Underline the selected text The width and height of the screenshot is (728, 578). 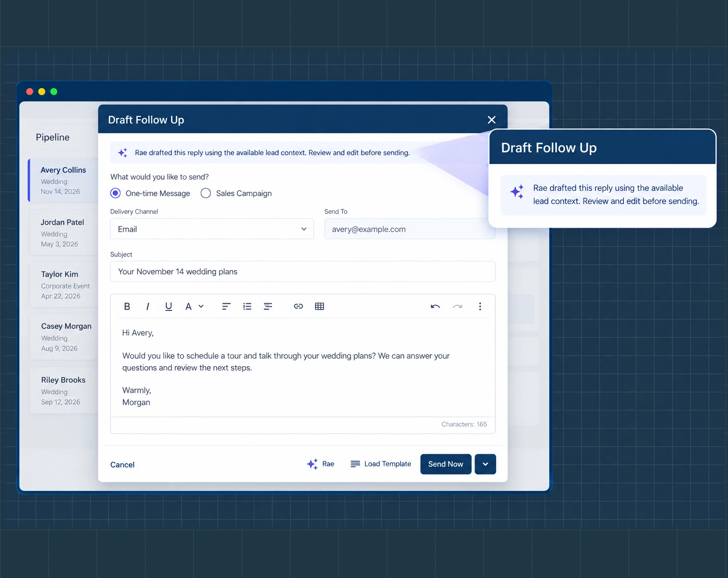(x=168, y=307)
